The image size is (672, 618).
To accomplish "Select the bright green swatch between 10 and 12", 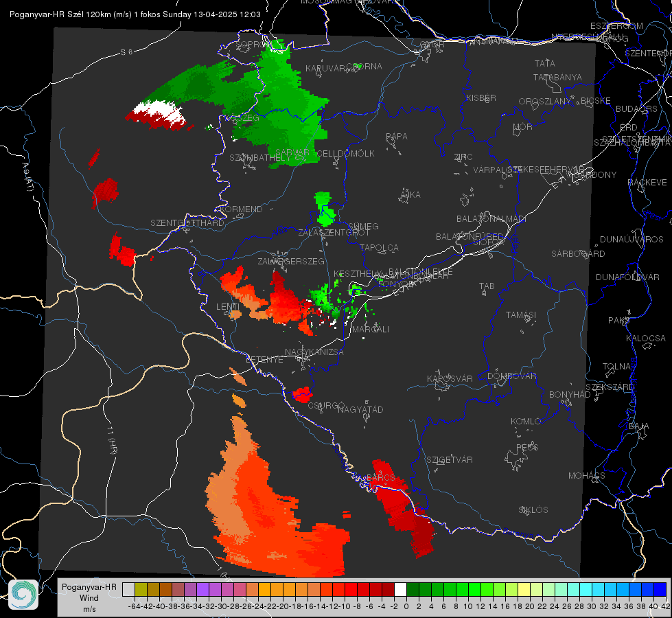I will [x=474, y=589].
